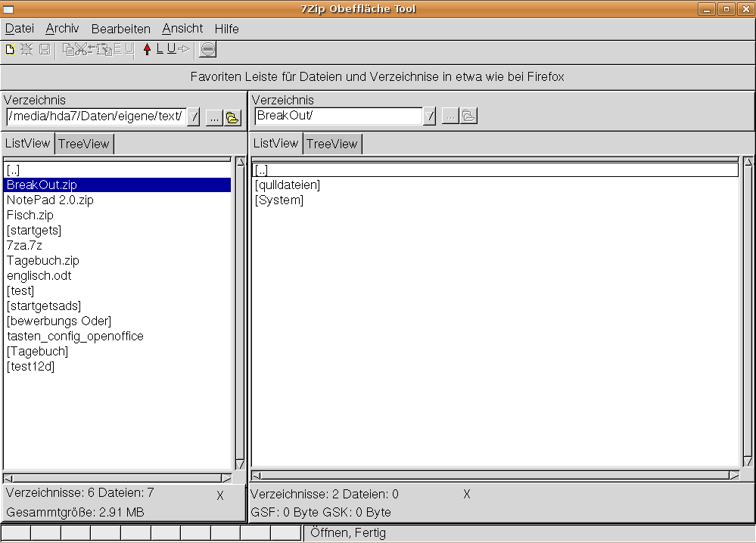
Task: Expand the right Verzeichnis BreakOut/ dropdown
Action: [x=429, y=116]
